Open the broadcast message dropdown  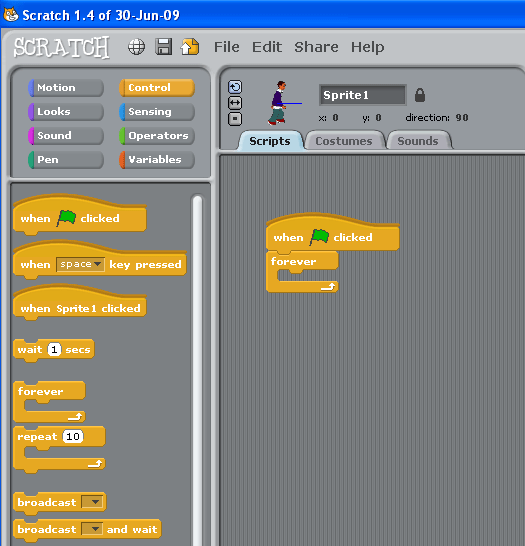tap(92, 502)
